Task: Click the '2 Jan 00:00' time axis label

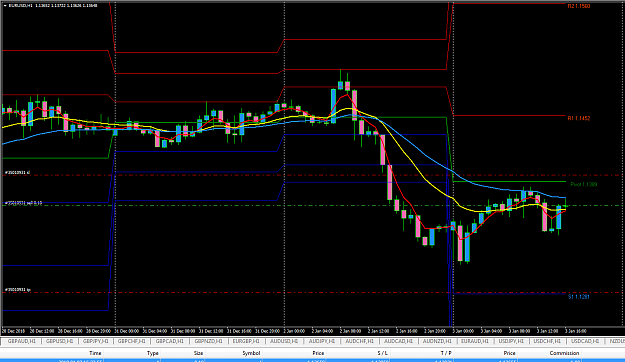Action: tap(294, 331)
